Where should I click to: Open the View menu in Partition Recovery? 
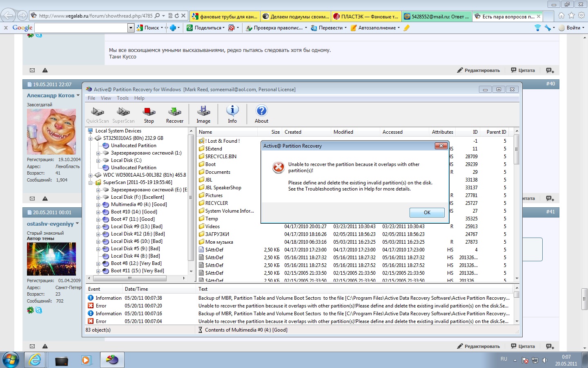tap(106, 98)
